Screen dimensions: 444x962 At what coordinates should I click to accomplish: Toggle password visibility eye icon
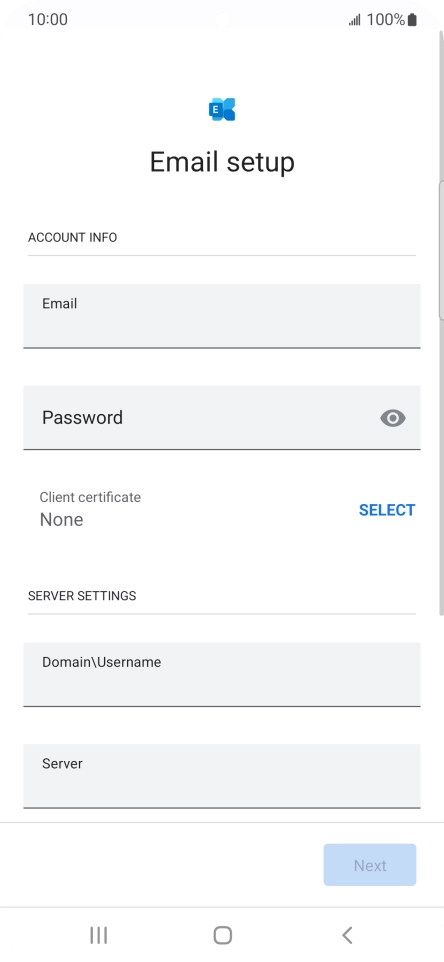point(392,418)
